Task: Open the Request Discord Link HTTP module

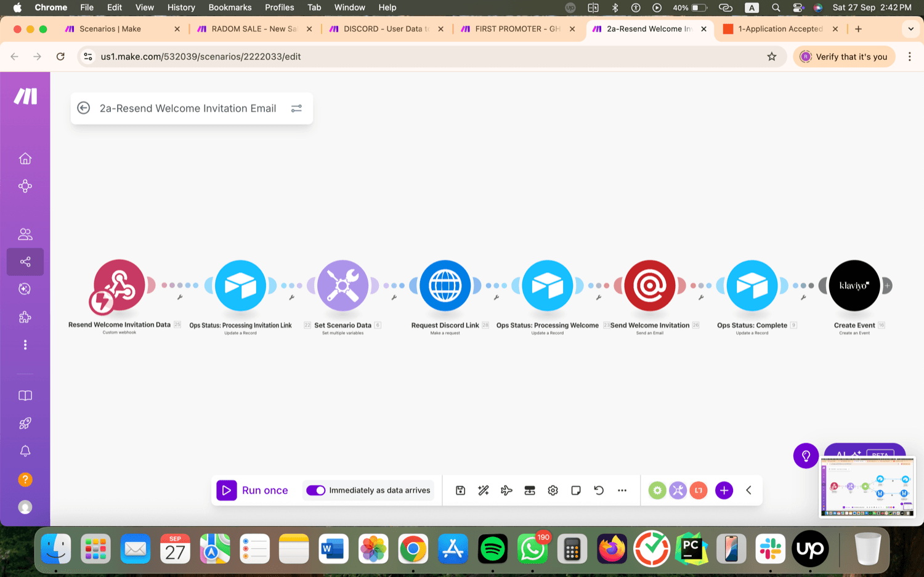Action: click(445, 286)
